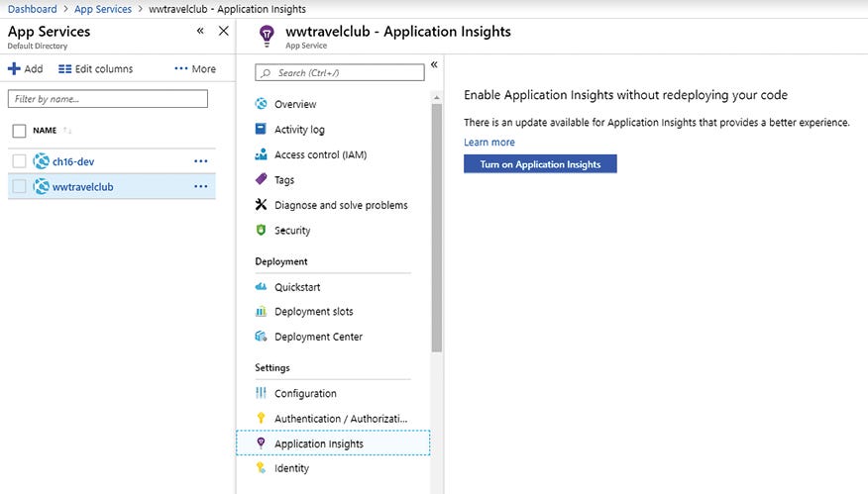
Task: Click the Settings section heading
Action: click(x=272, y=367)
